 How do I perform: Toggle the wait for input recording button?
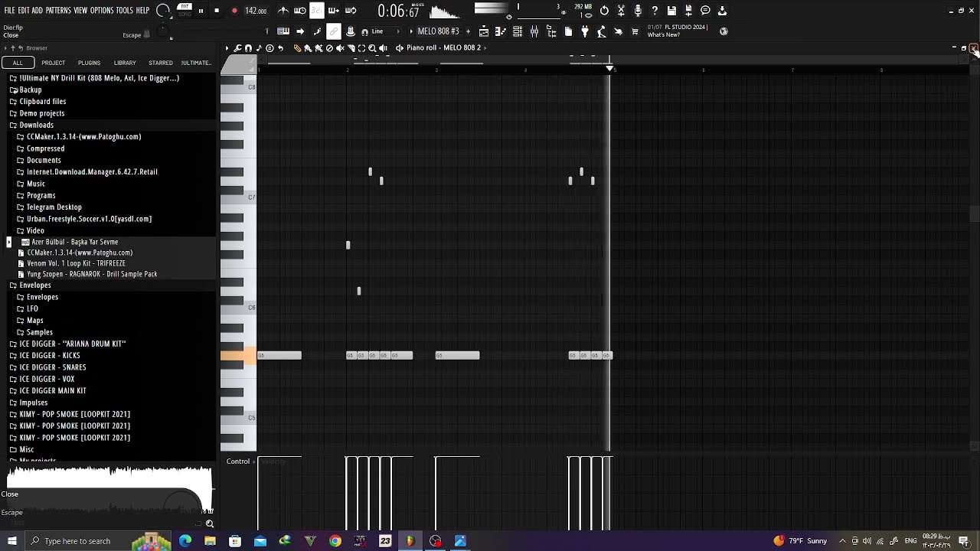(x=300, y=11)
